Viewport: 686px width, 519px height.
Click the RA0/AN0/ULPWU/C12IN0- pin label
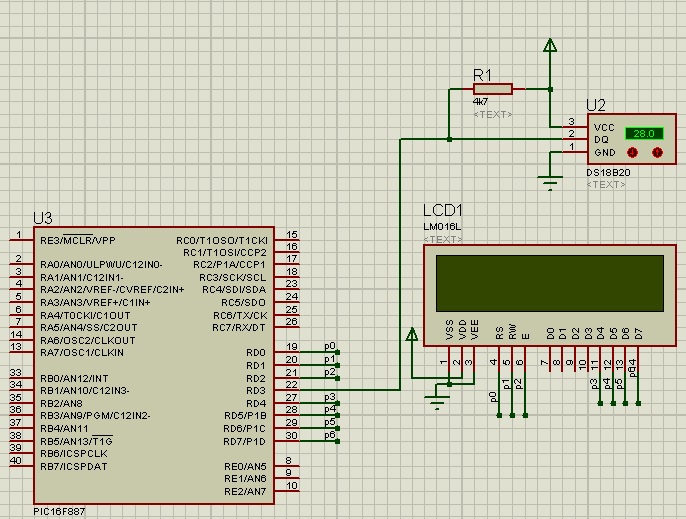coord(102,265)
